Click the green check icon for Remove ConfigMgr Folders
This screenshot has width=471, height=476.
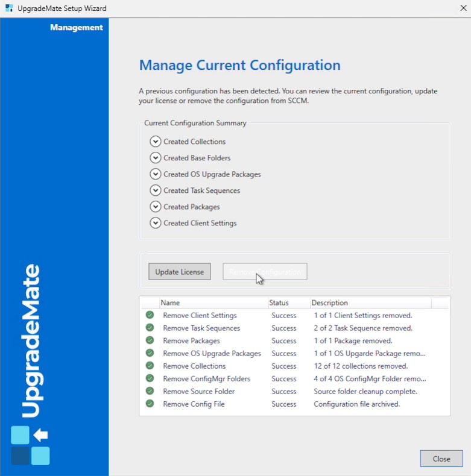(x=150, y=378)
